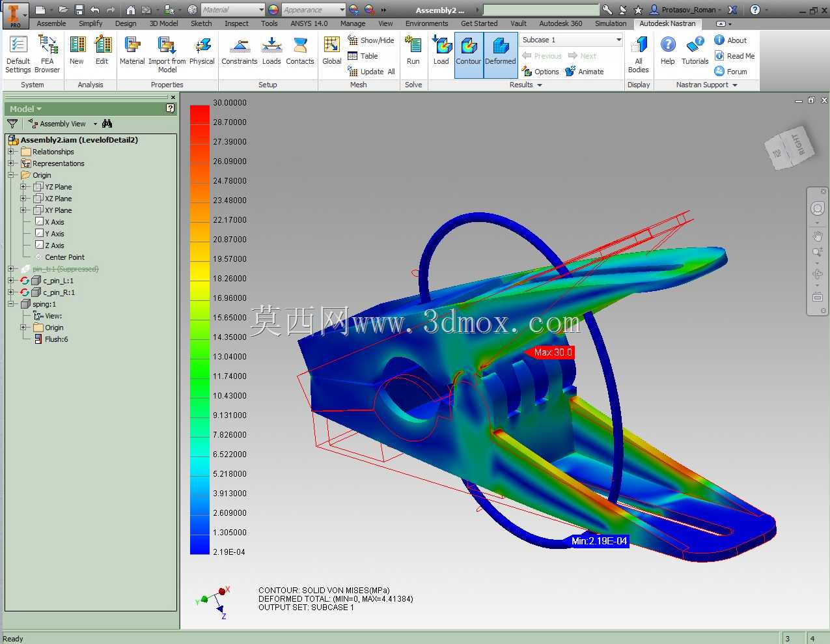The height and width of the screenshot is (644, 830).
Task: Click the browser filter funnel icon
Action: click(x=12, y=124)
